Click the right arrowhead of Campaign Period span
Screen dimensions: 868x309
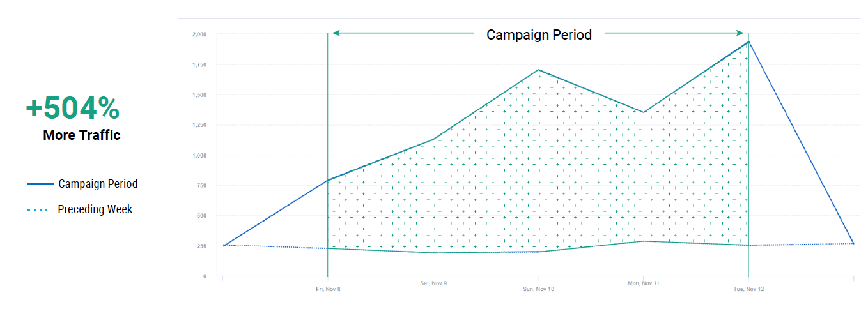[741, 33]
